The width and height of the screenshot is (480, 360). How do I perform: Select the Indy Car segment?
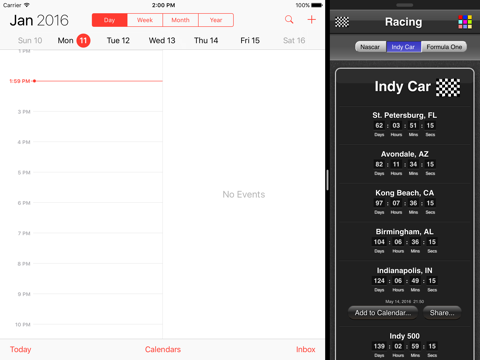[x=403, y=47]
